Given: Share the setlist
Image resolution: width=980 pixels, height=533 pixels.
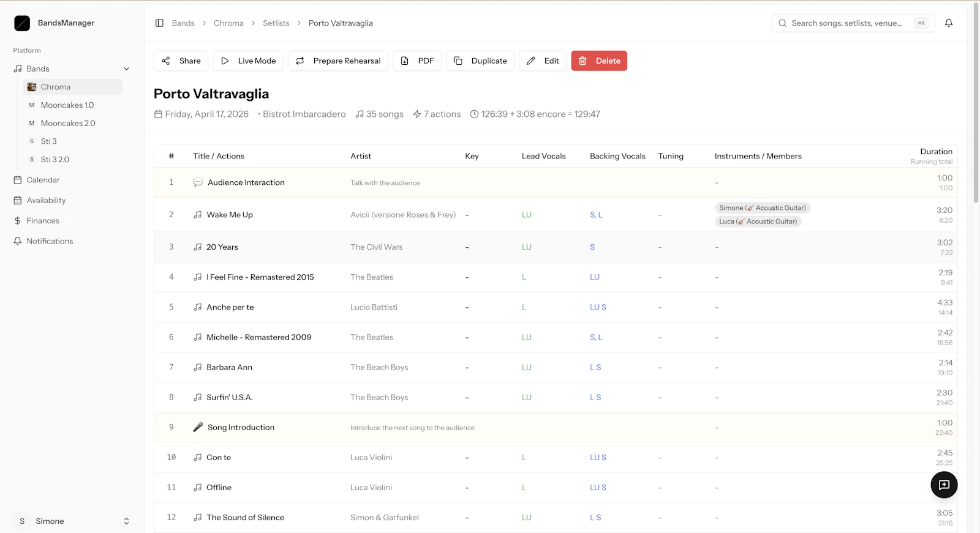Looking at the screenshot, I should [181, 61].
